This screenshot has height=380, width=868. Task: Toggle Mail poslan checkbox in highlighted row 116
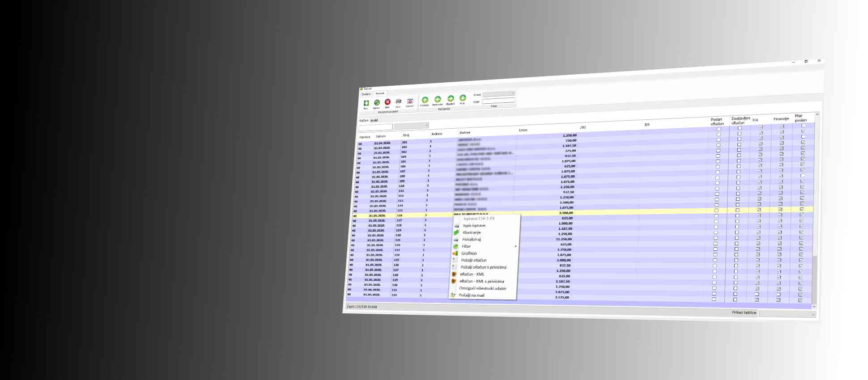coord(801,209)
